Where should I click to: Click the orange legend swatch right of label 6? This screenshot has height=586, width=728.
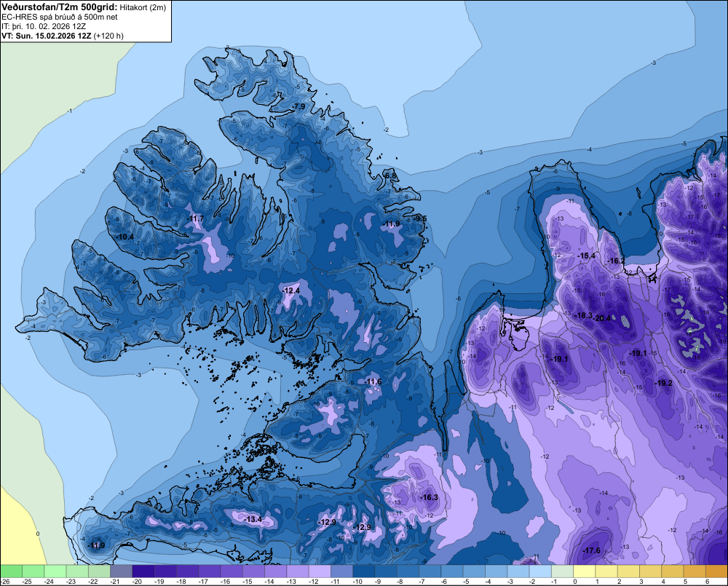point(717,571)
